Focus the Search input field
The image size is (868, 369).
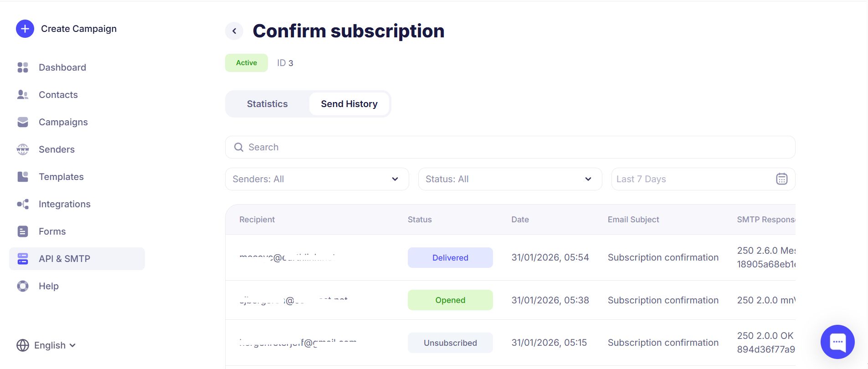pyautogui.click(x=510, y=147)
